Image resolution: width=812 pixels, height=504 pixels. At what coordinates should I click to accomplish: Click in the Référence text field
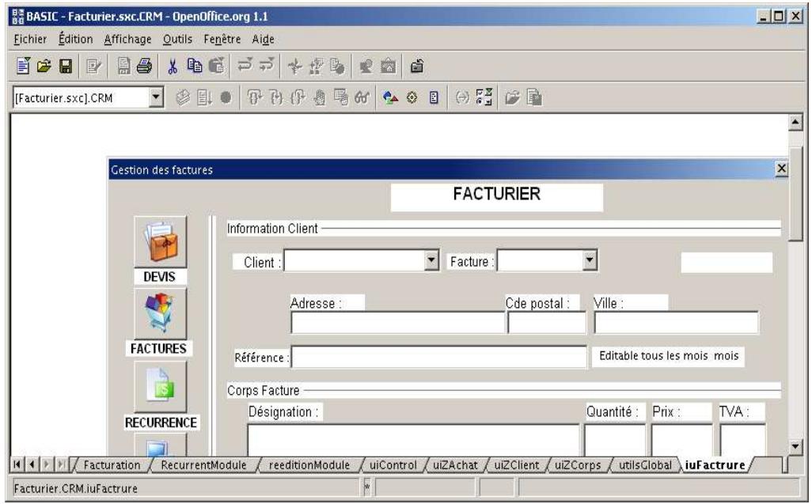click(x=438, y=357)
